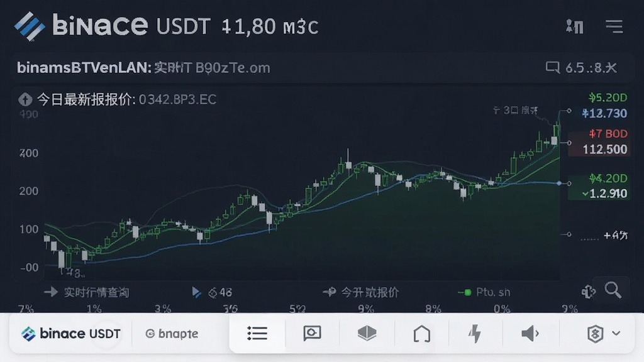This screenshot has width=644, height=362.
Task: Click the 11,80 price in header
Action: click(248, 26)
